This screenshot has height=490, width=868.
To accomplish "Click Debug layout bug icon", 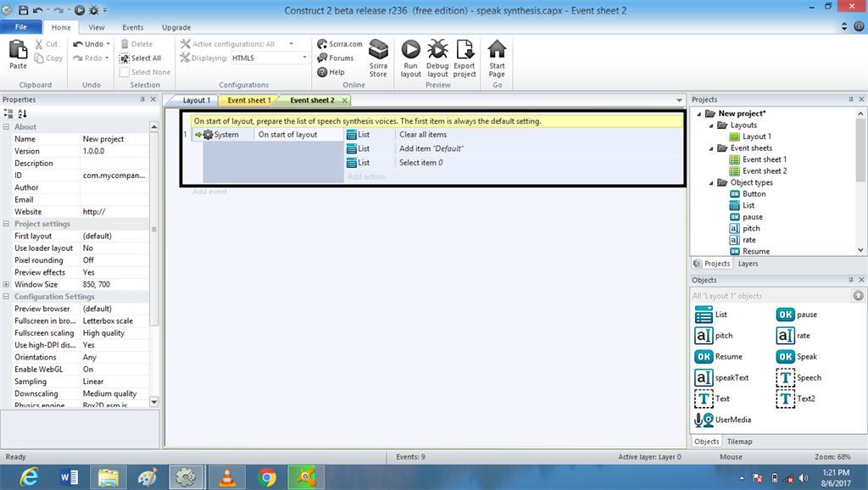I will [437, 49].
